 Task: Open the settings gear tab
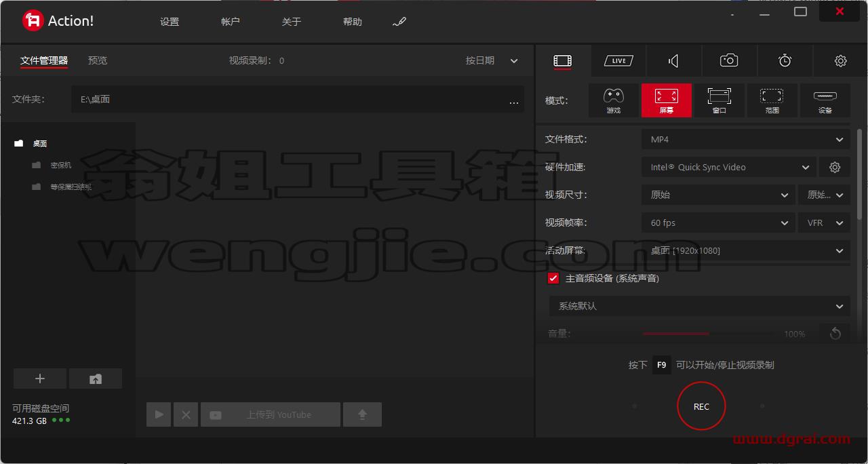(x=840, y=61)
